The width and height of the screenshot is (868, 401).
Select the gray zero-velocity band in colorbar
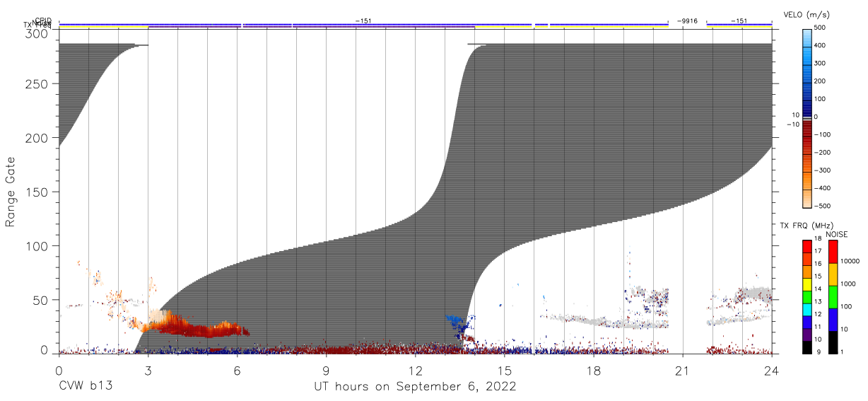(807, 117)
